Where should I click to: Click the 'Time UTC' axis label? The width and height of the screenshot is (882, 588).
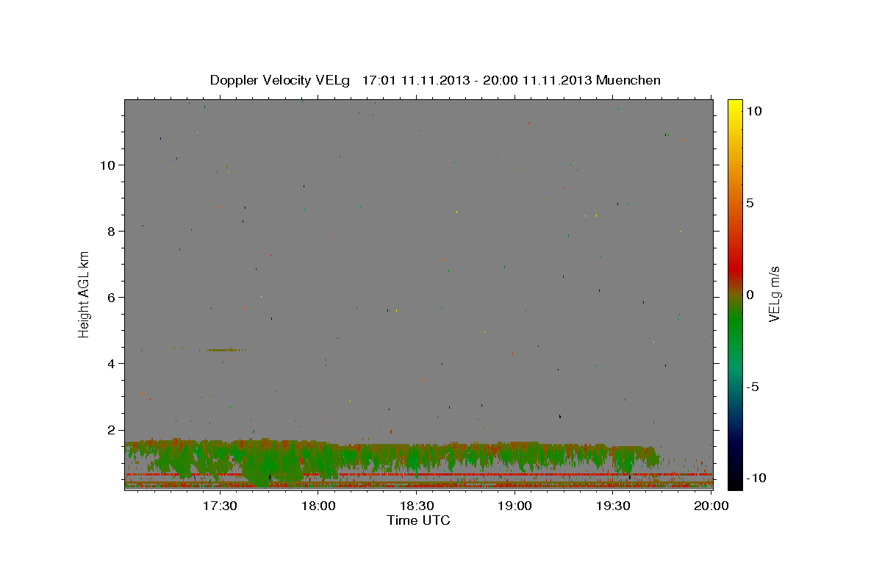tap(418, 520)
